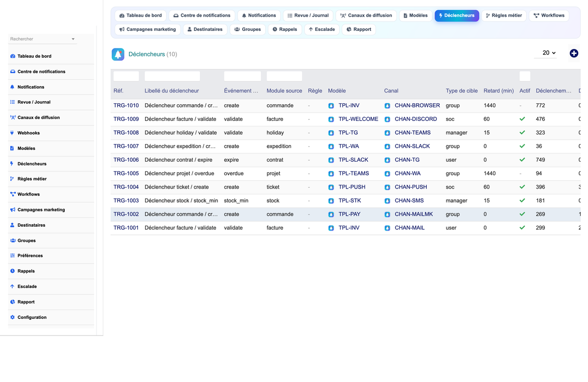Image resolution: width=588 pixels, height=382 pixels.
Task: Open trigger link TRG-1001
Action: [x=126, y=228]
